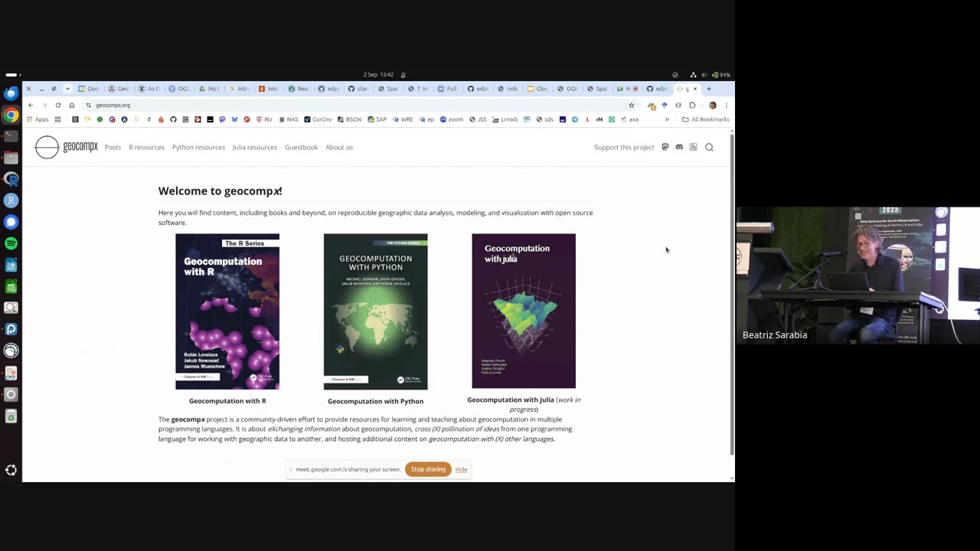Open the zoom bookmark
This screenshot has width=980, height=551.
[x=452, y=119]
